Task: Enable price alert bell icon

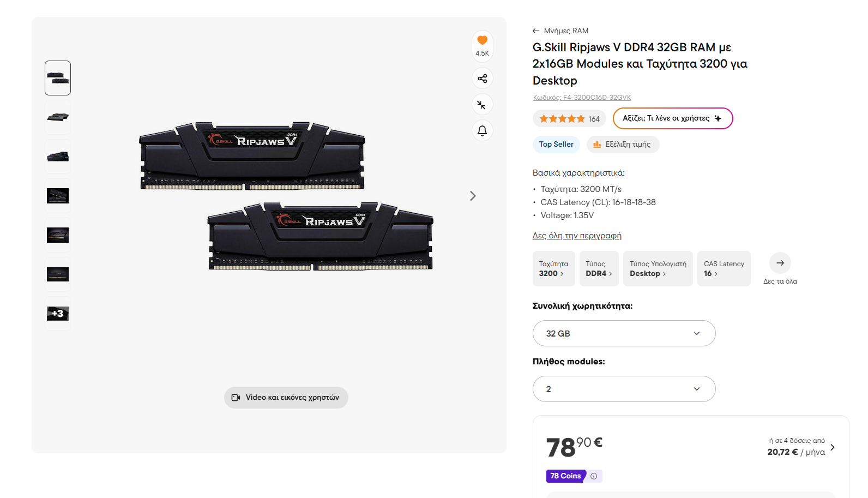Action: (x=483, y=131)
